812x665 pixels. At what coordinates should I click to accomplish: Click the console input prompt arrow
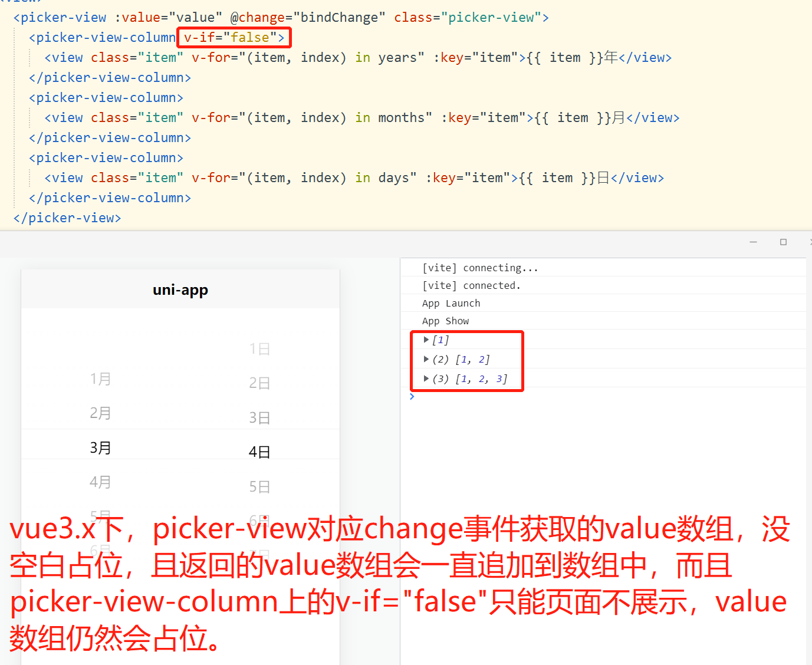(412, 397)
